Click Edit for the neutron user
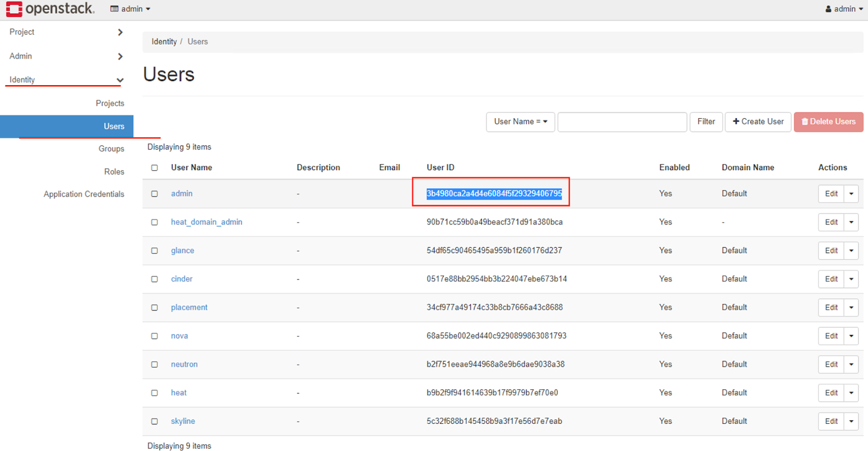The height and width of the screenshot is (451, 868). tap(831, 364)
